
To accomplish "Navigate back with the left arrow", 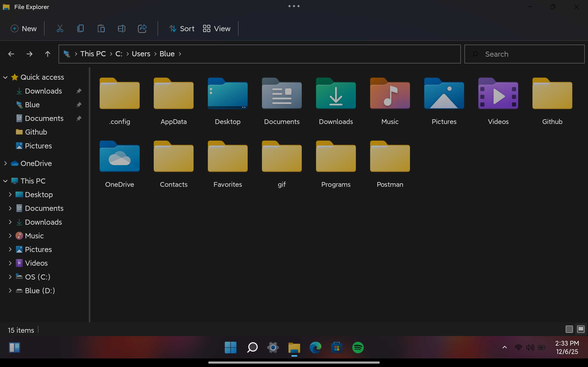I will 11,54.
